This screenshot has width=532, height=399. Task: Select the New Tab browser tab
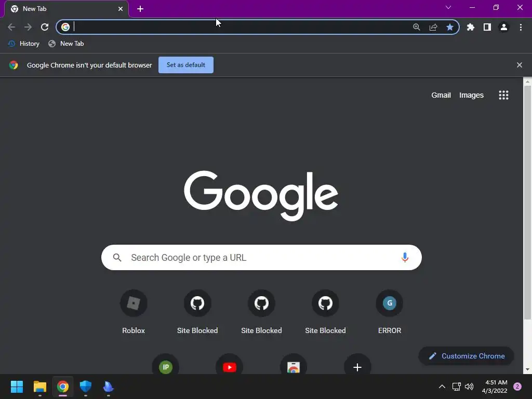66,9
